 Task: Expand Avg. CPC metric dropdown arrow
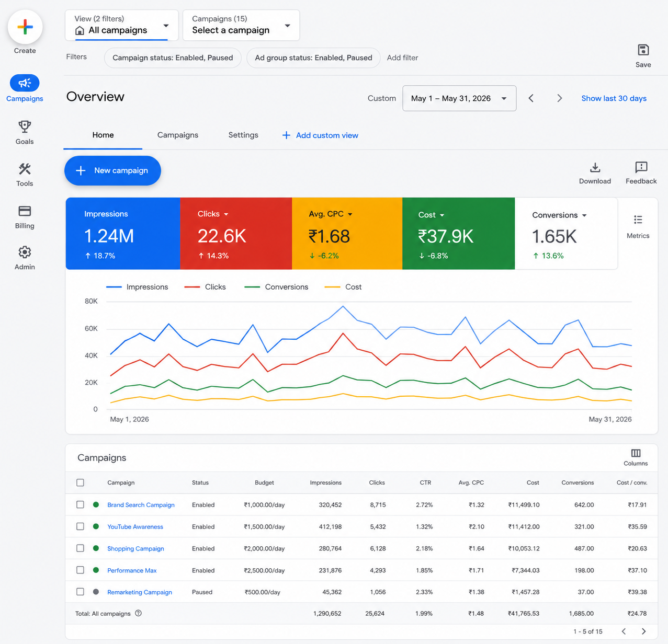point(350,214)
